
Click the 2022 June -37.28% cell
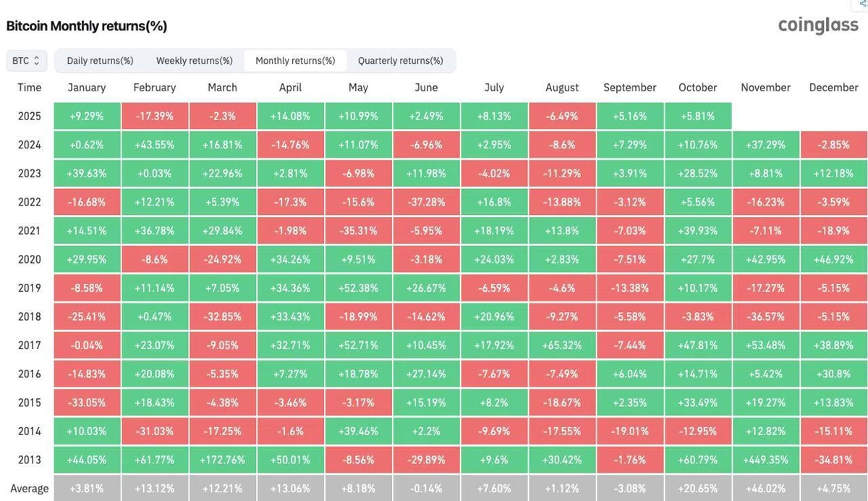427,202
